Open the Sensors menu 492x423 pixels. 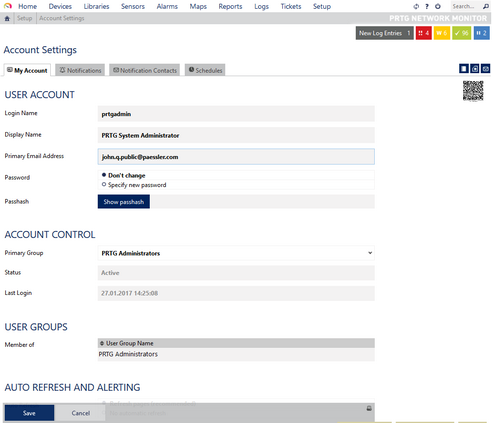[133, 6]
